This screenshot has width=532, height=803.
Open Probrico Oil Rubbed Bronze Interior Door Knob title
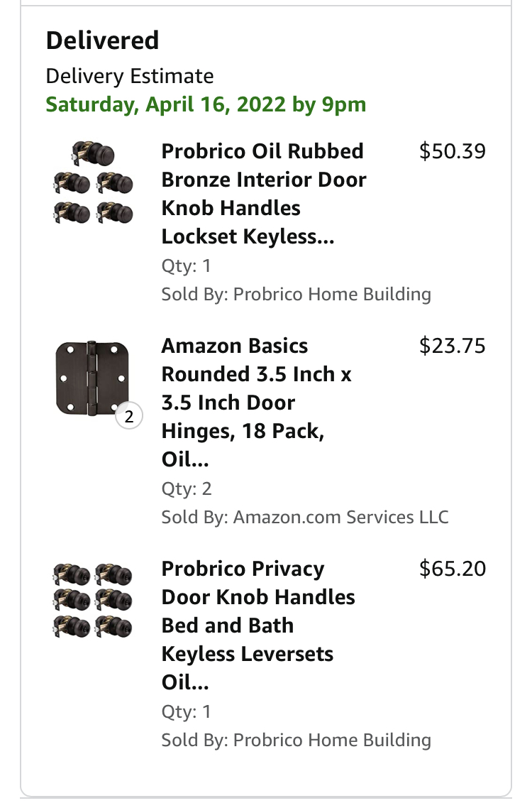click(x=262, y=194)
